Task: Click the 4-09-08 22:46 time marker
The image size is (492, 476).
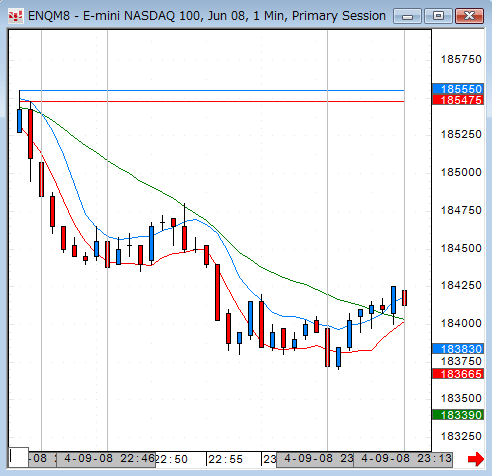Action: click(x=106, y=459)
